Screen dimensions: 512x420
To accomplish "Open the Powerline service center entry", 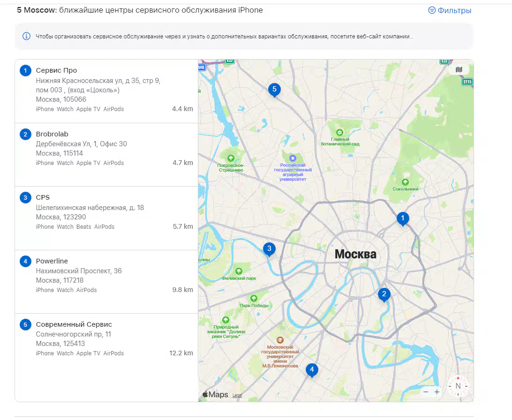I will click(106, 282).
